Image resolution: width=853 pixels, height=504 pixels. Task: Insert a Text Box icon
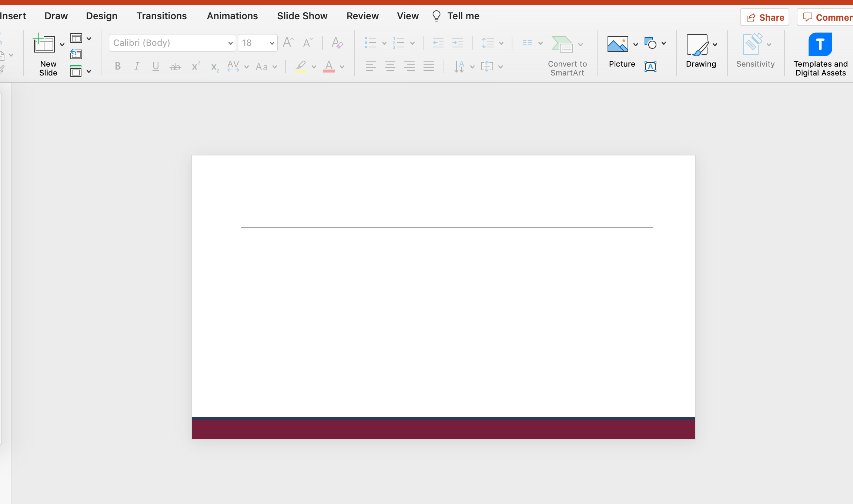[650, 67]
